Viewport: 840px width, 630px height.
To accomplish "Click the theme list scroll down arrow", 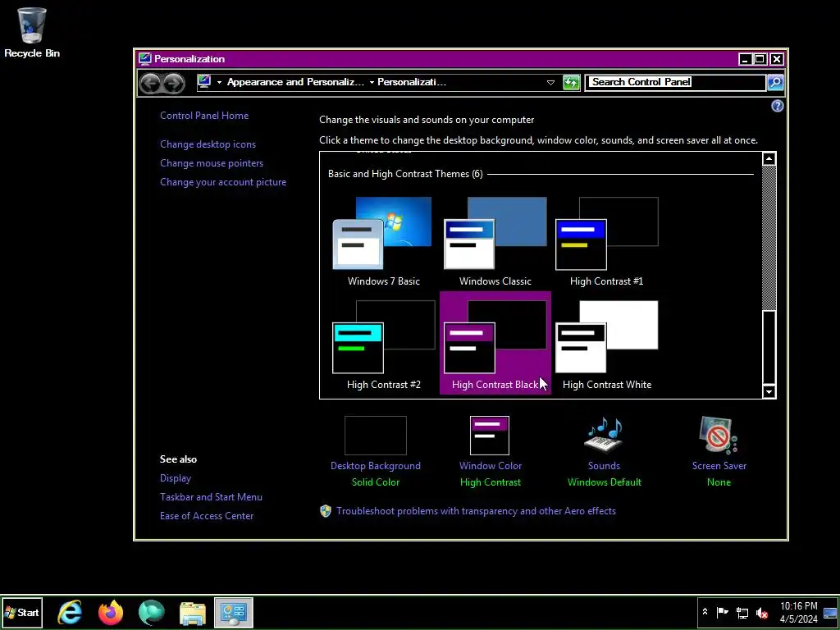I will [769, 391].
